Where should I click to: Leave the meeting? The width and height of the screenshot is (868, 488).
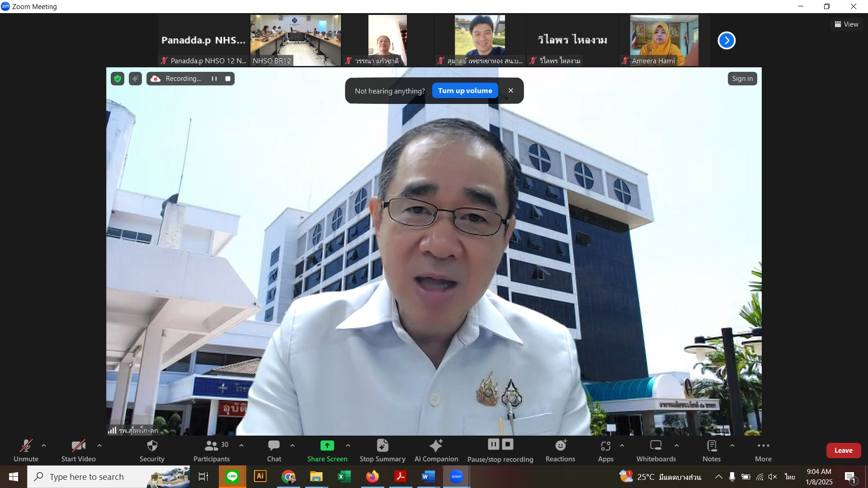843,450
